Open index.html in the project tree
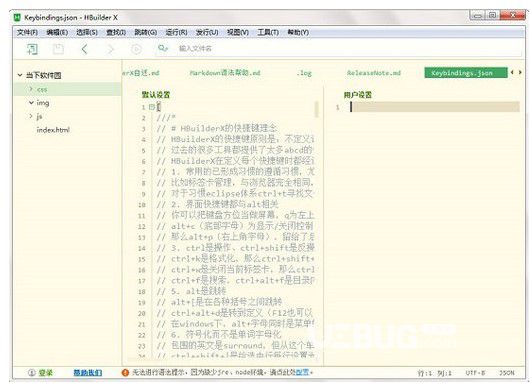 pyautogui.click(x=53, y=130)
